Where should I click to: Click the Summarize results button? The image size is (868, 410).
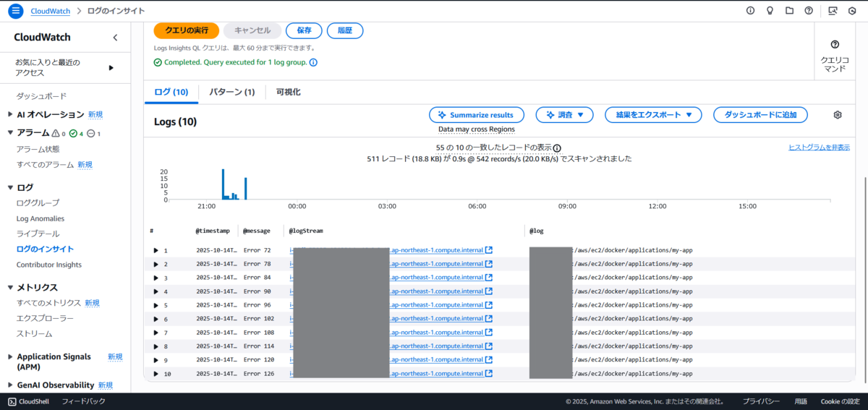coord(476,115)
